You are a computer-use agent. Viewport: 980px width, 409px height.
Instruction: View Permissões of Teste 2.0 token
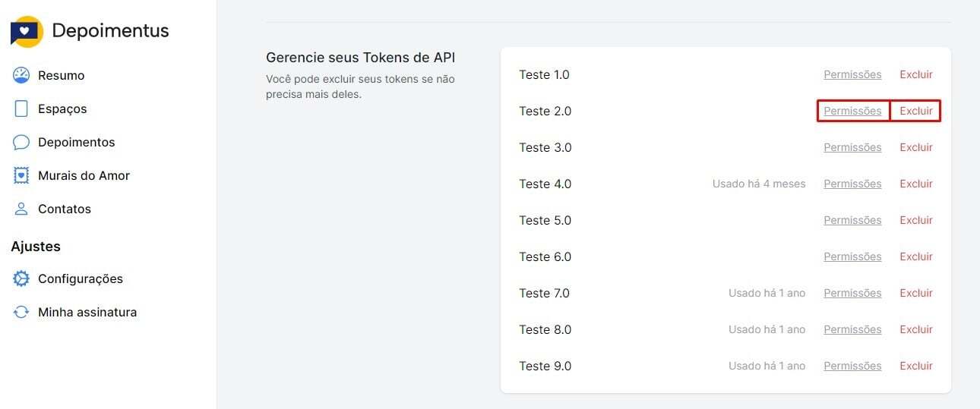tap(852, 111)
